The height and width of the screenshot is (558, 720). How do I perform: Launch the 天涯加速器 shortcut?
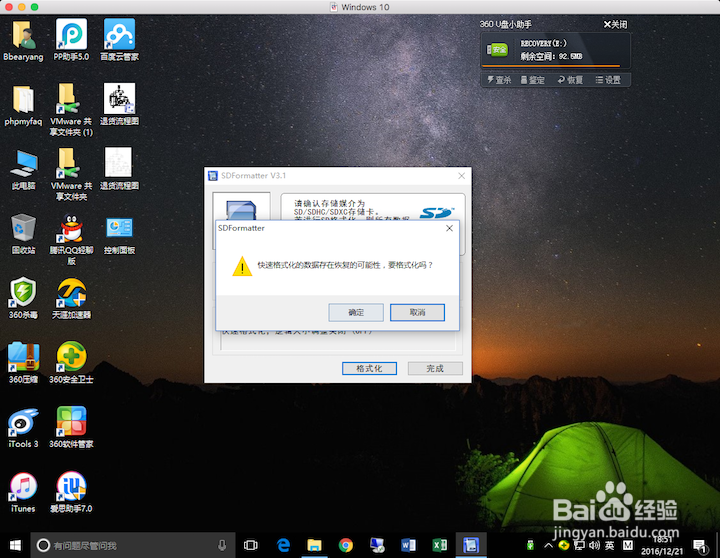pos(71,299)
